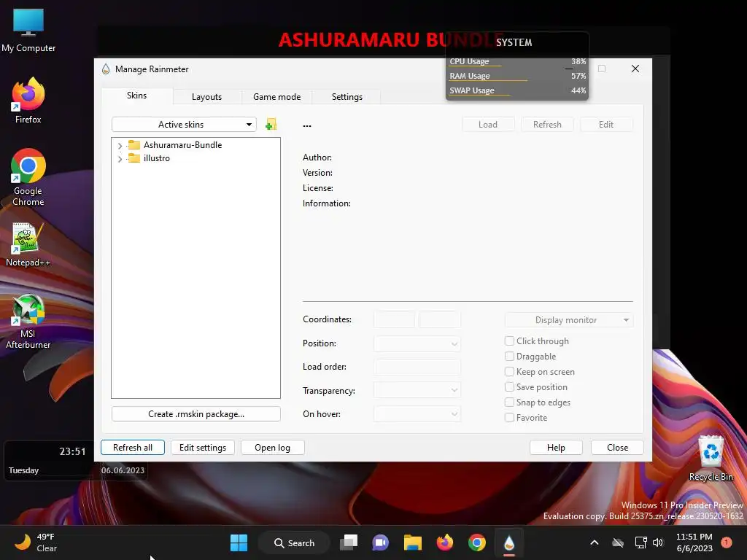Open Firefox desktop shortcut
Screen dimensions: 747x560
[28, 101]
